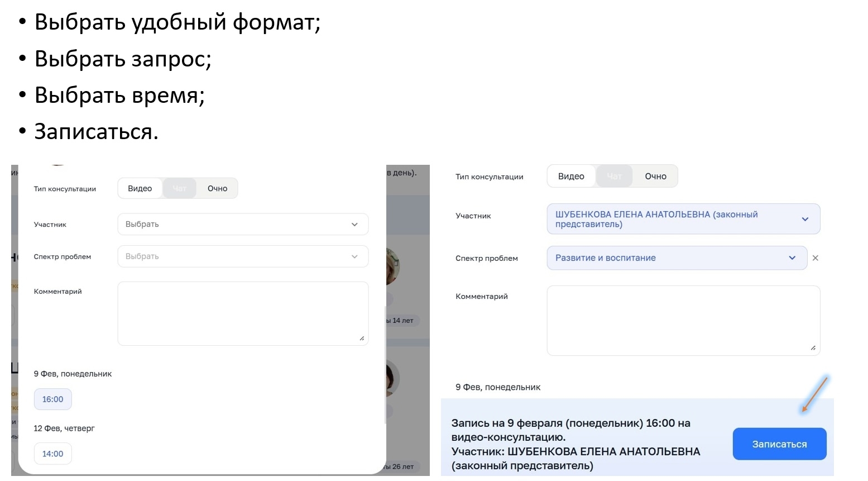Open dropdown showing Развитие и воспитание
Viewport: 868px width, 481px height.
coord(677,258)
